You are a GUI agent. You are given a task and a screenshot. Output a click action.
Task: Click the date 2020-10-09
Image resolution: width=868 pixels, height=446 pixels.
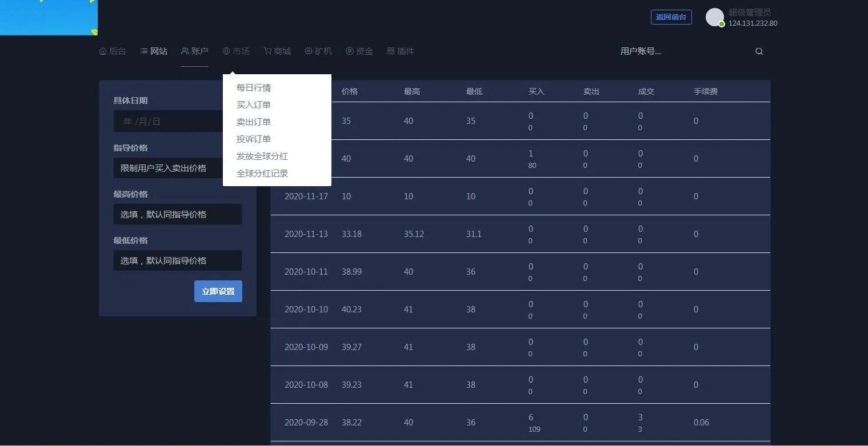[x=306, y=347]
